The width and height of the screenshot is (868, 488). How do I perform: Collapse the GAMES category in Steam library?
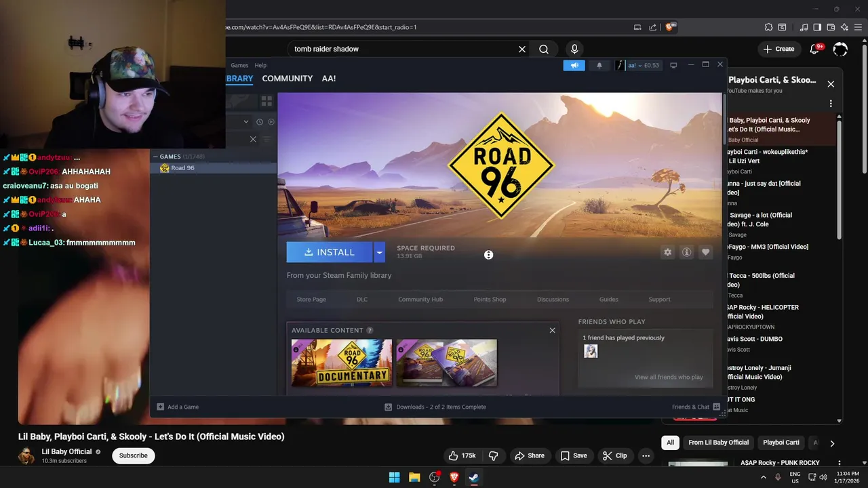[155, 157]
